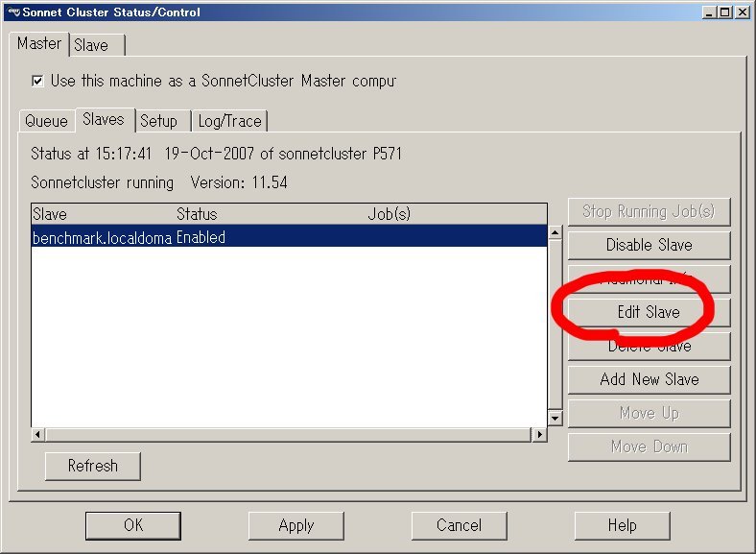Image resolution: width=756 pixels, height=554 pixels.
Task: Open Help for this dialog
Action: [622, 525]
